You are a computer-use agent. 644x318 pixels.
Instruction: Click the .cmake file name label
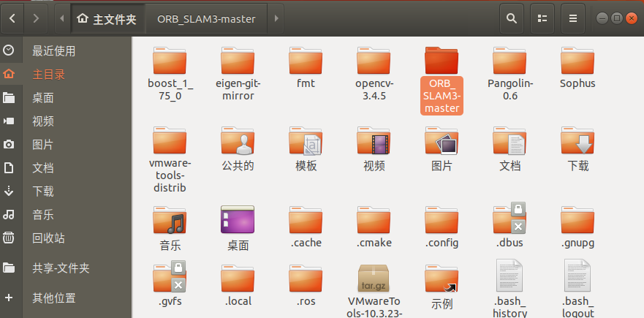(374, 243)
